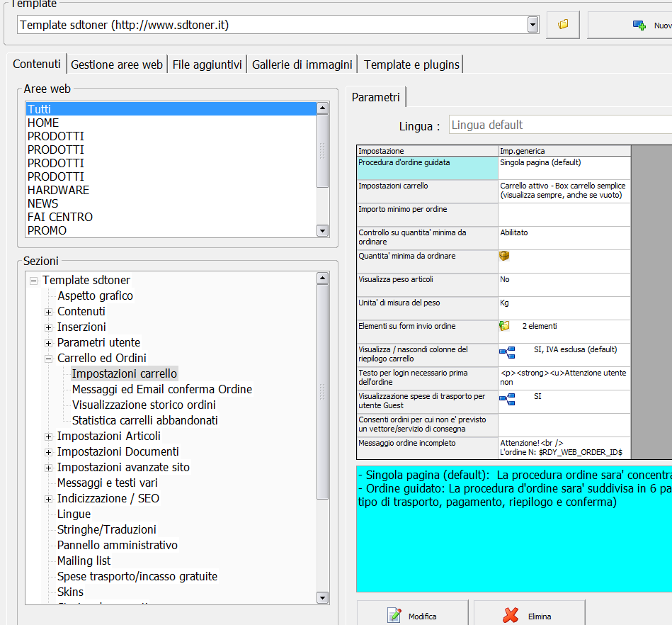Collapse the Carrello ed Ordini node
This screenshot has width=672, height=625.
pyautogui.click(x=48, y=359)
